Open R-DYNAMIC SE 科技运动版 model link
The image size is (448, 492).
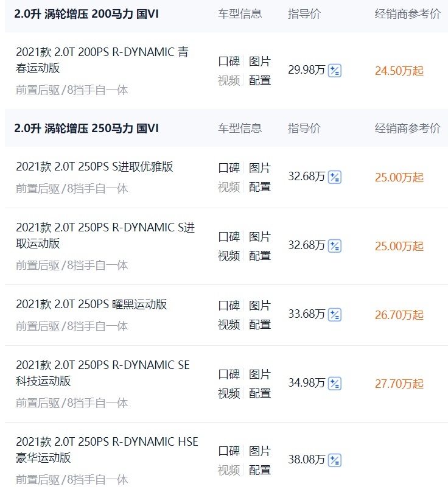[103, 373]
